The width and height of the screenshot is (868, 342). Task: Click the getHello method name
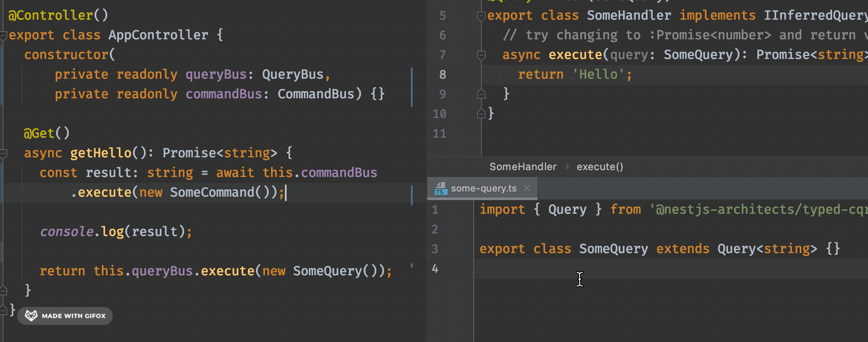101,153
